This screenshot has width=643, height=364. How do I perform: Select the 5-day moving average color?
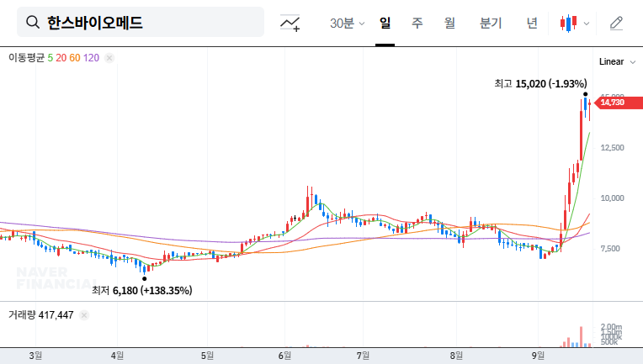(50, 58)
